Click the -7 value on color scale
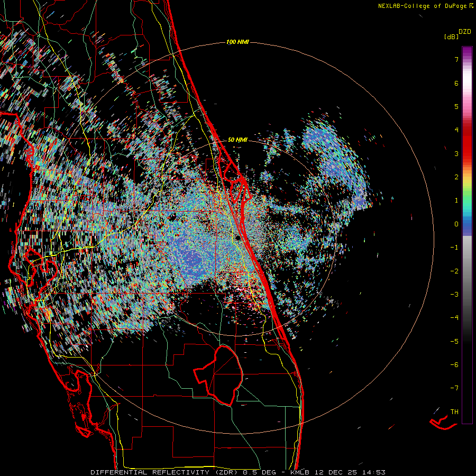The image size is (476, 476). [x=454, y=388]
